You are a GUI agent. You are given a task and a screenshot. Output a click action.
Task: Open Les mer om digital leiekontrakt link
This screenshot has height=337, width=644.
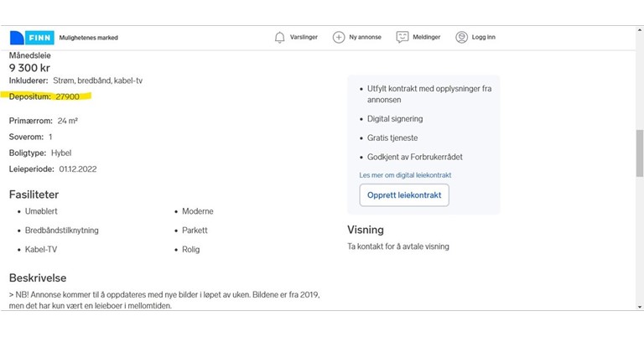tap(405, 174)
